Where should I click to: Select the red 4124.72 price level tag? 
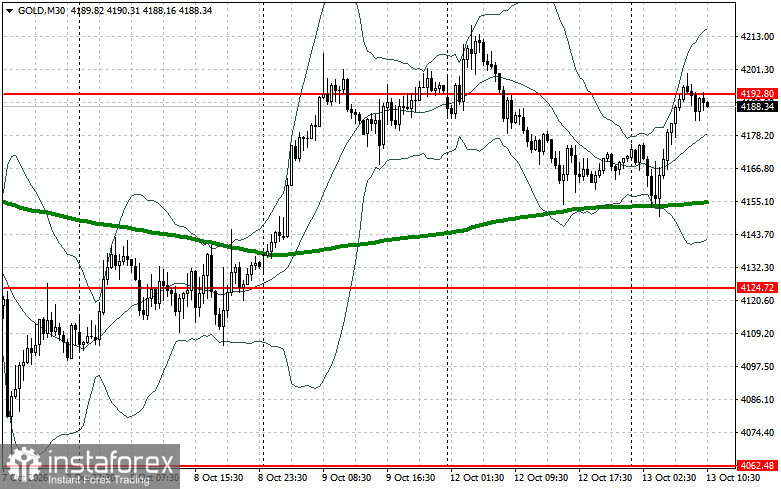click(757, 287)
